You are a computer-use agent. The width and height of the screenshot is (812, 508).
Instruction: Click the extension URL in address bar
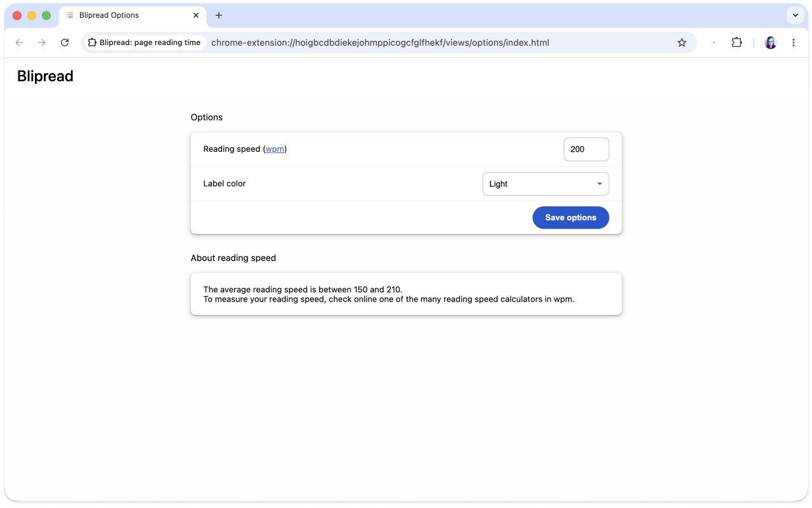click(380, 43)
